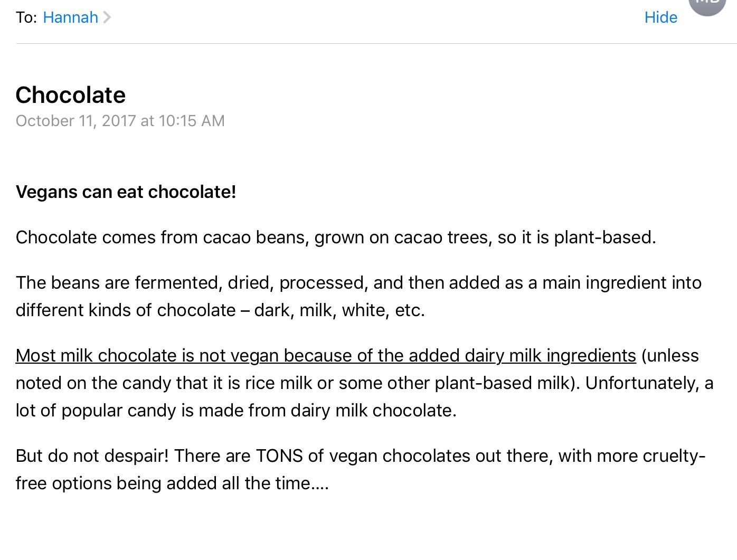
Task: Open contact card from avatar bubble
Action: 707,6
